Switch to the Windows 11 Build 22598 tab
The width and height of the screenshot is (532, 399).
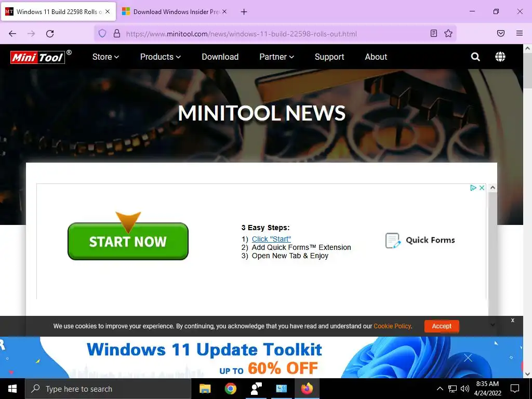pyautogui.click(x=58, y=11)
